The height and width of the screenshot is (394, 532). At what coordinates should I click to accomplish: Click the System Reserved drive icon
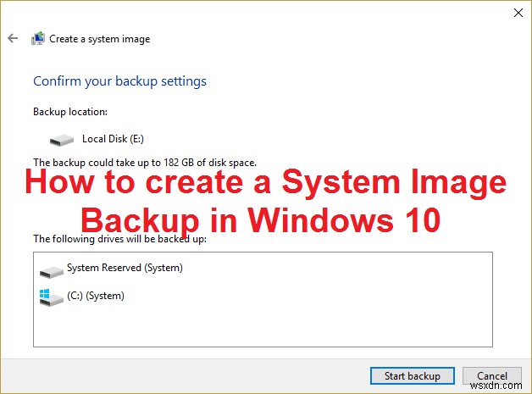click(x=51, y=270)
